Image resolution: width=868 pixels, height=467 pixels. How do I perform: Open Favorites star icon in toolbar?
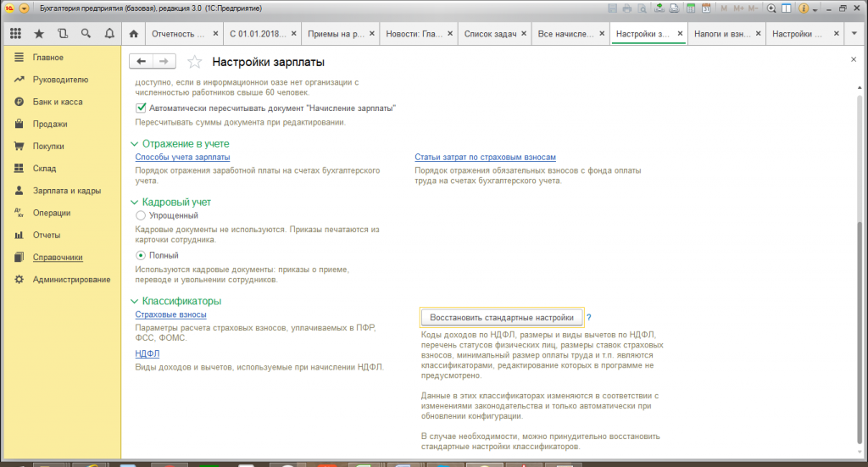[39, 34]
